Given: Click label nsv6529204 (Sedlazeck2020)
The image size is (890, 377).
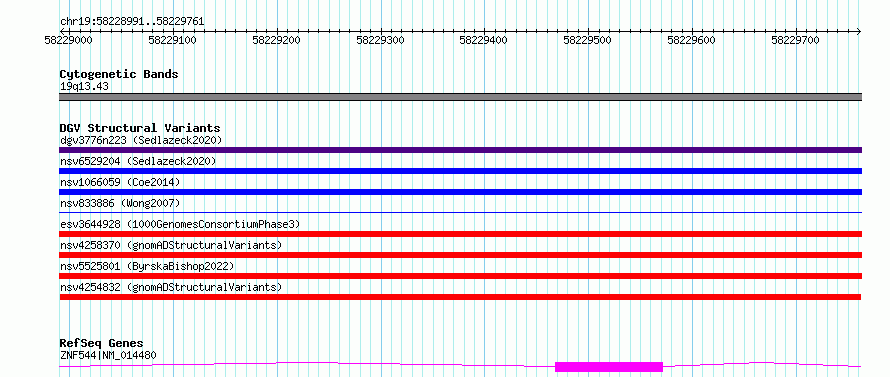Looking at the screenshot, I should click(138, 161).
